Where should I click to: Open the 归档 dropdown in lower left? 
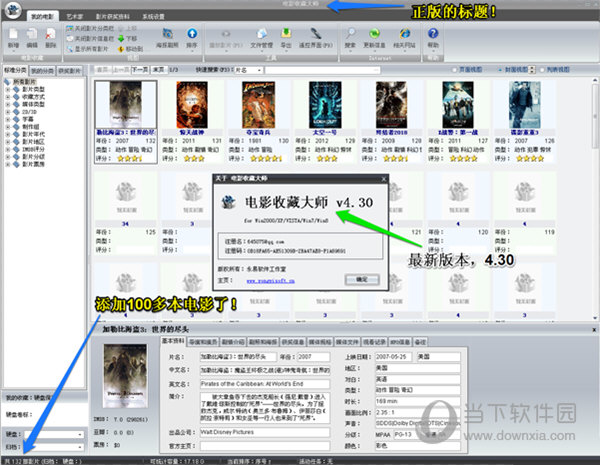[80, 447]
